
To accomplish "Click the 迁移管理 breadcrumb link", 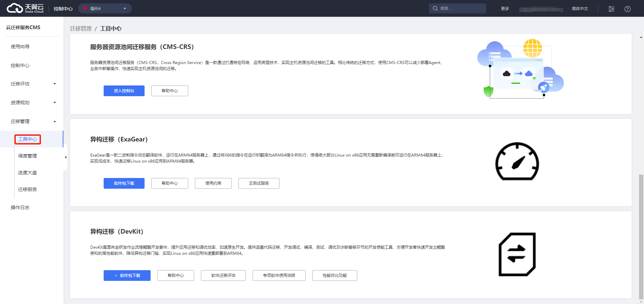I will [80, 28].
